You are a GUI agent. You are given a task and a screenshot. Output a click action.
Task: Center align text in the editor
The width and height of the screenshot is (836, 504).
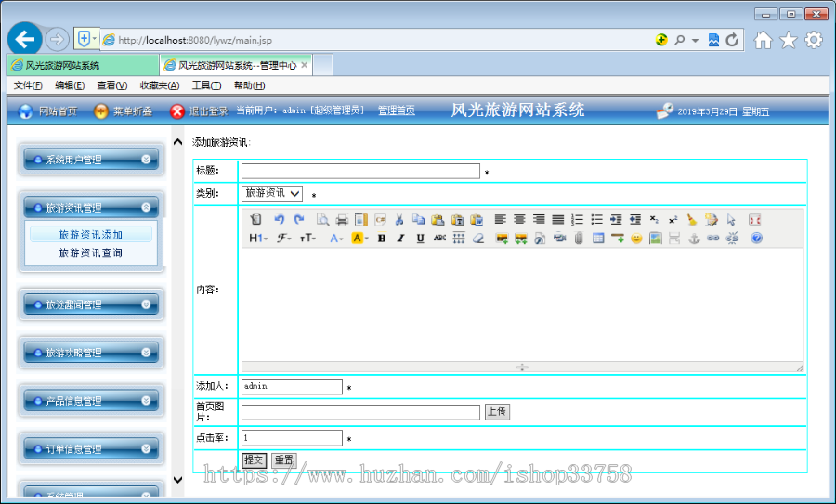click(519, 219)
